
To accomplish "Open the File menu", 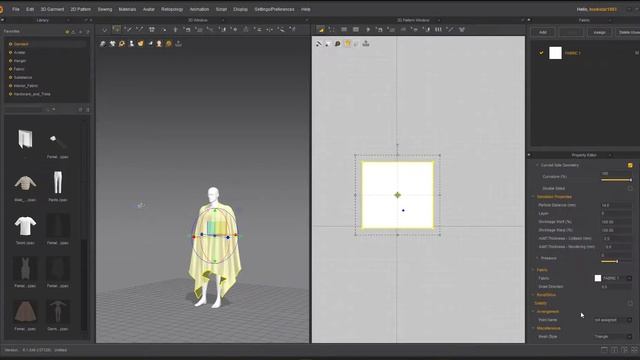I will pyautogui.click(x=16, y=9).
